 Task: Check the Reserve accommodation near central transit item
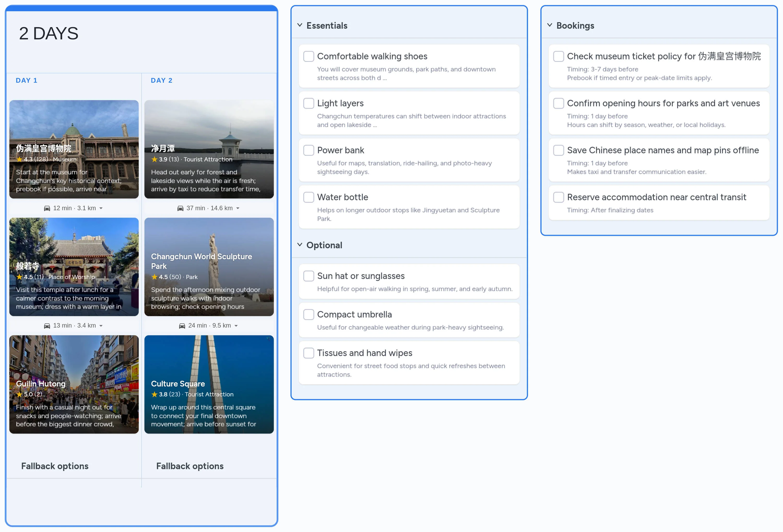click(558, 197)
